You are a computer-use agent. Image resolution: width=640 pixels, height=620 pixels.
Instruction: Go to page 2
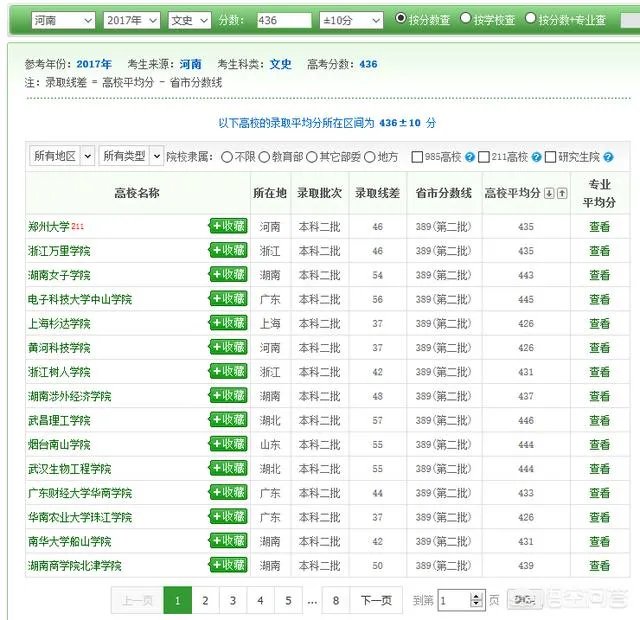[205, 600]
